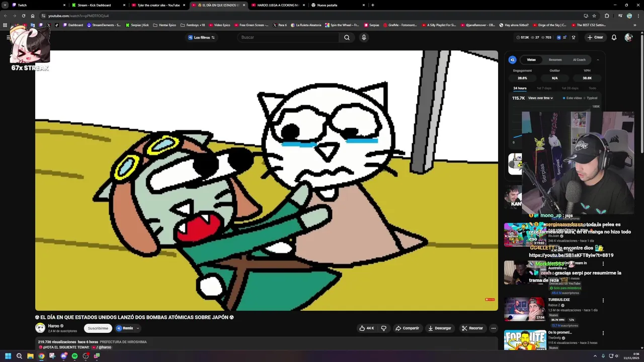Viewport: 644px width, 362px height.
Task: Open the TURBIUS.EXE video thumbnail
Action: coord(525,309)
